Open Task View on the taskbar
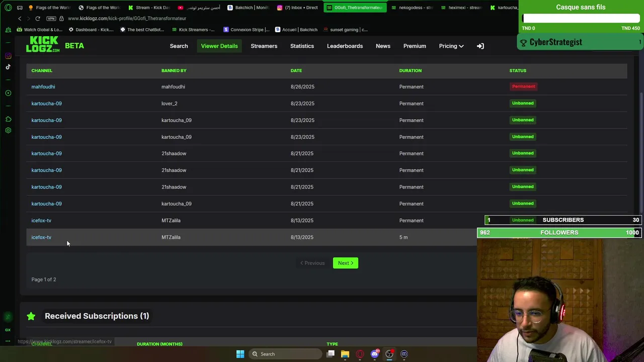 click(x=331, y=354)
